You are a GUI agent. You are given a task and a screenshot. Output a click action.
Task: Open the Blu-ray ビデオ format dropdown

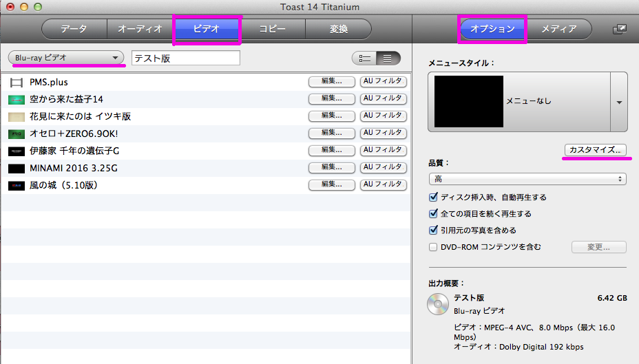click(x=66, y=58)
